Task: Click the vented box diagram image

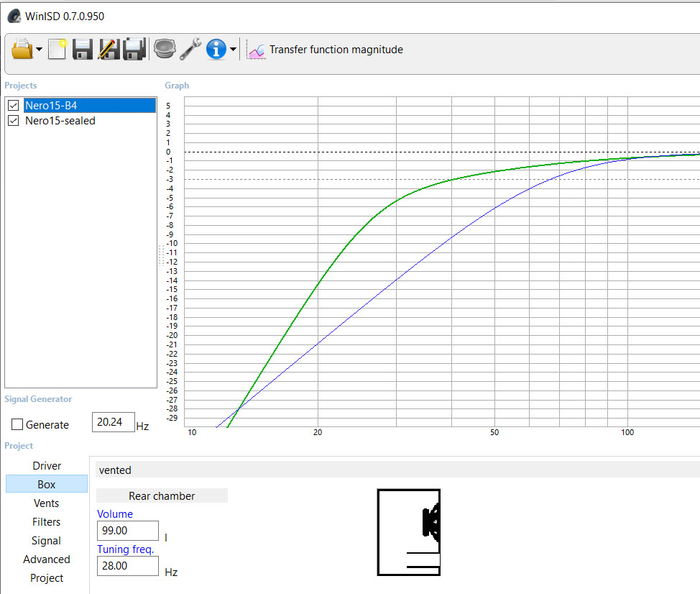Action: coord(409,532)
